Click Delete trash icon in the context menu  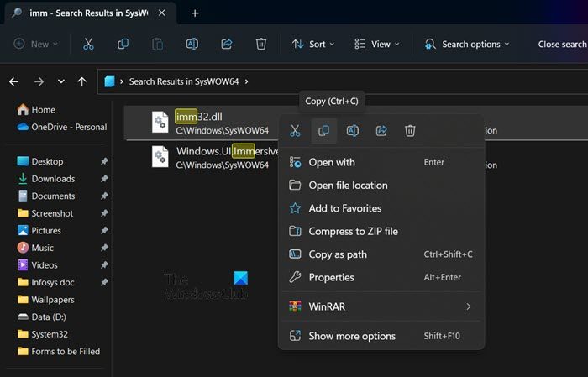(410, 131)
